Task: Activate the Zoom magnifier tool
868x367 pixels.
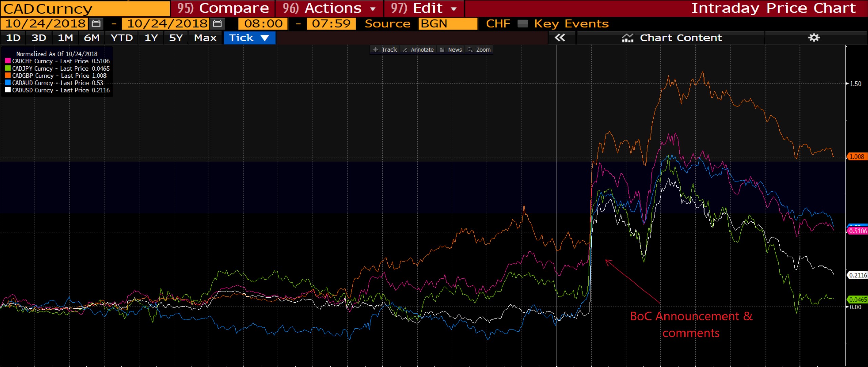Action: point(479,50)
